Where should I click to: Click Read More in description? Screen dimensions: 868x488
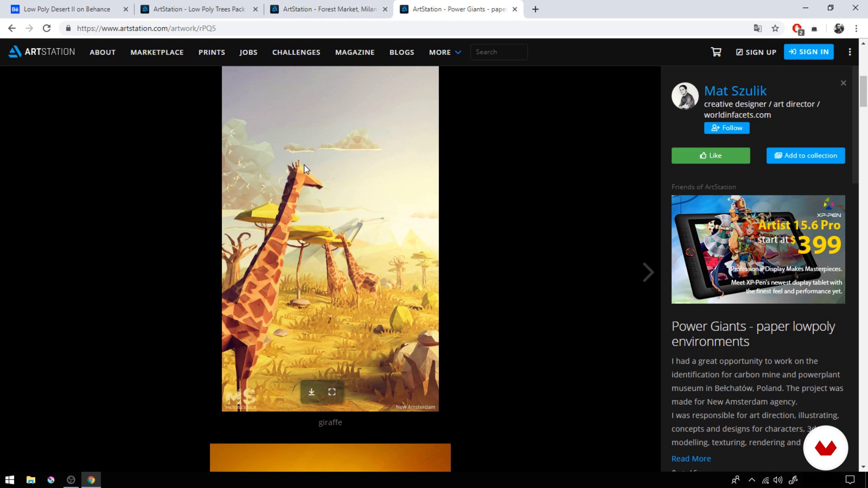691,459
